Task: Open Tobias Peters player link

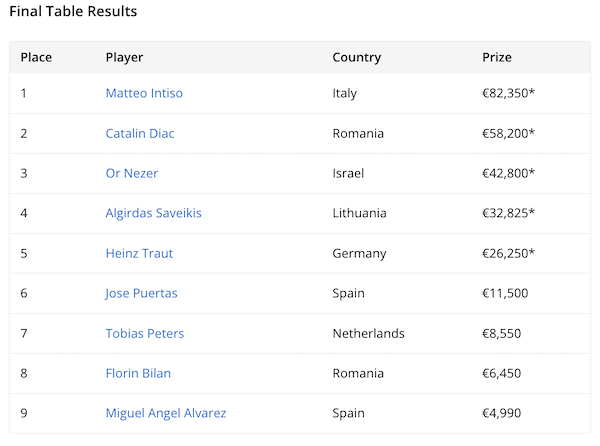Action: (x=145, y=333)
